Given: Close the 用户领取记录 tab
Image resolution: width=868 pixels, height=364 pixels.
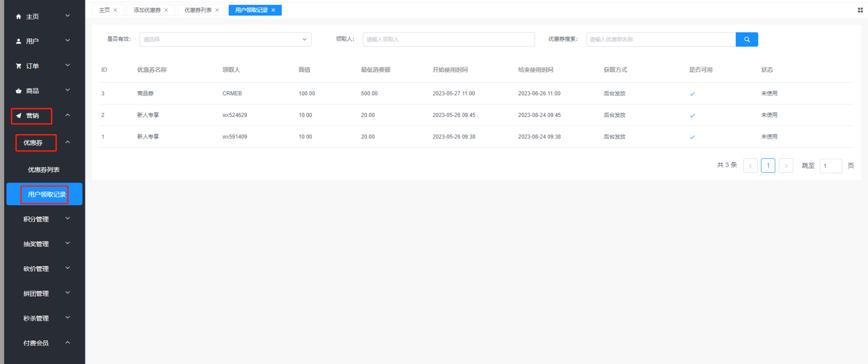Looking at the screenshot, I should point(273,10).
